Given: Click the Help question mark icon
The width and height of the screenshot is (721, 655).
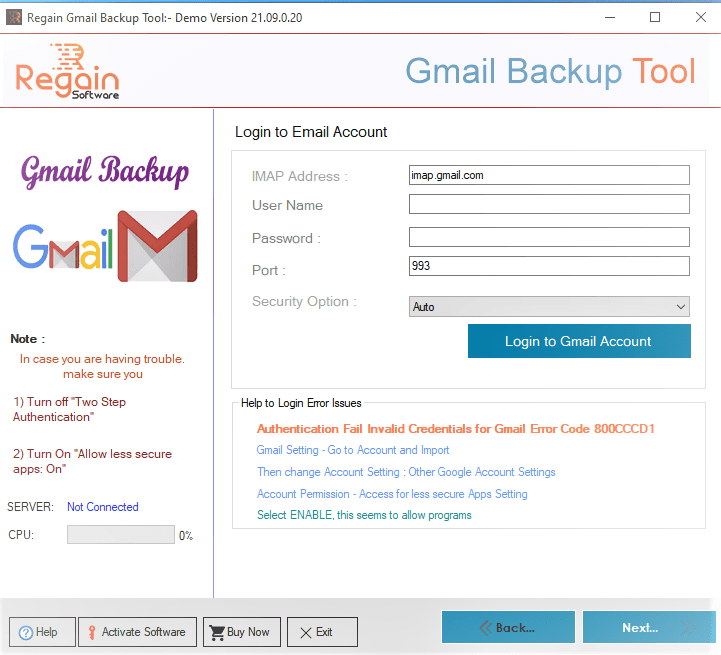Looking at the screenshot, I should pyautogui.click(x=26, y=633).
